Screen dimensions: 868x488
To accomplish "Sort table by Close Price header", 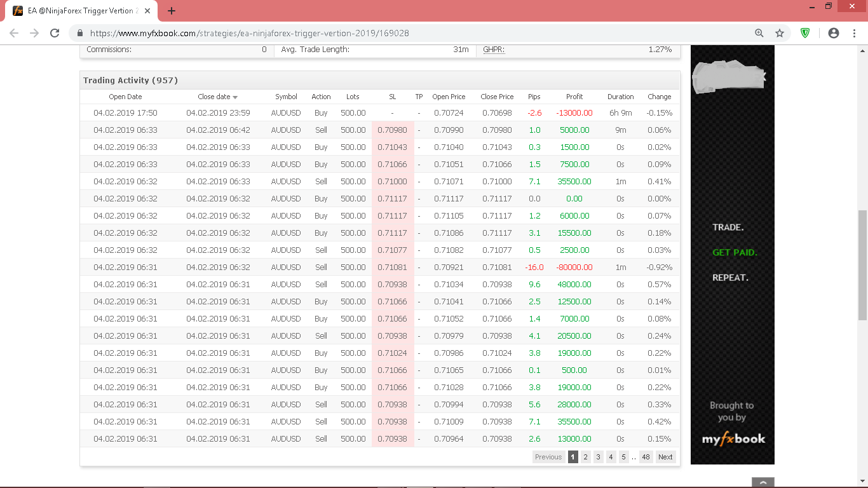I will pos(497,97).
